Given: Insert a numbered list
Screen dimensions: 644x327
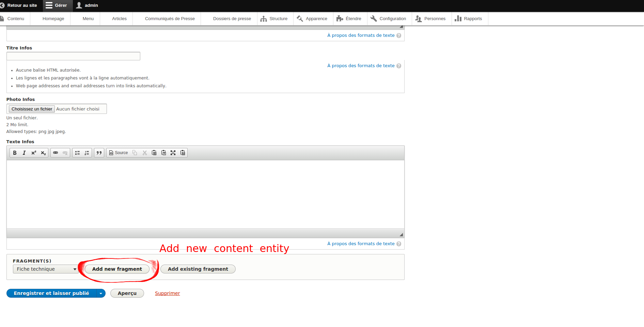Looking at the screenshot, I should point(87,152).
